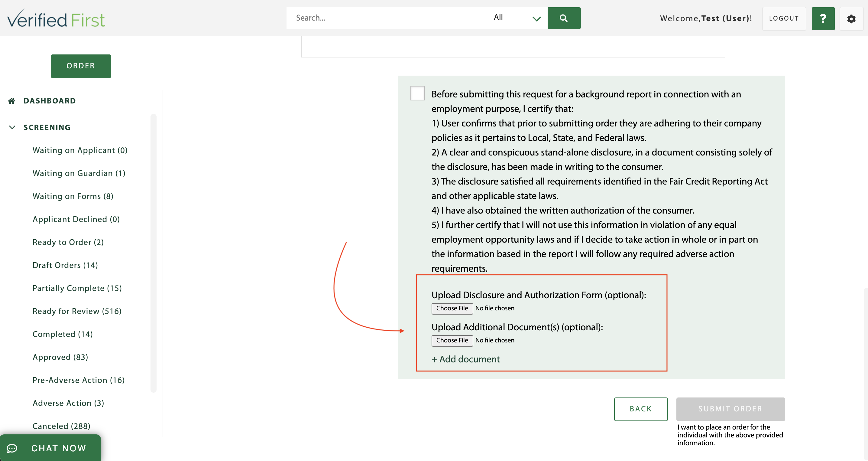Click the Verified First logo

click(56, 19)
